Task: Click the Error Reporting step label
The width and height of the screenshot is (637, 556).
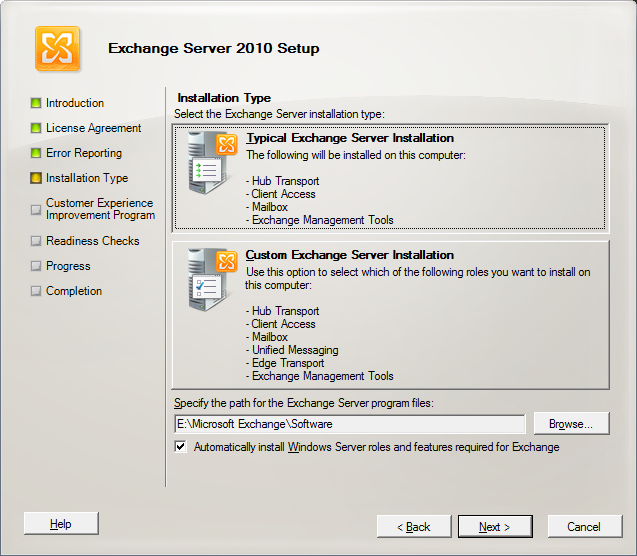Action: click(84, 153)
